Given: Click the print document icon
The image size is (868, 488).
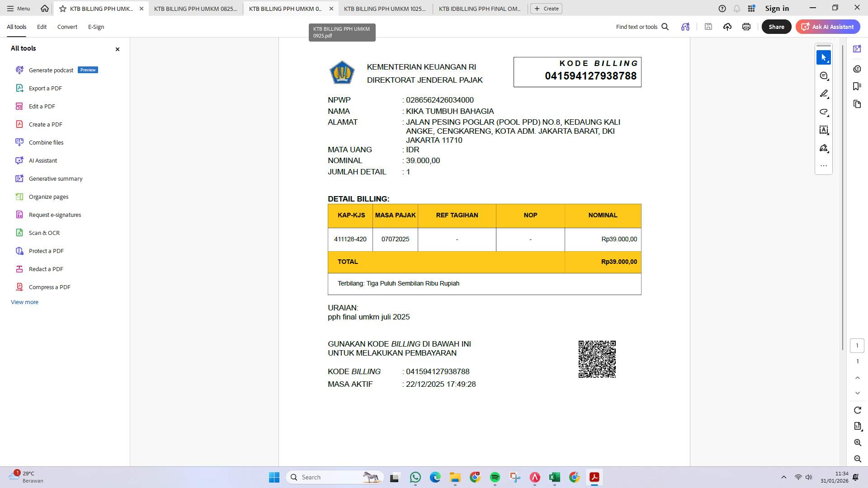Looking at the screenshot, I should (x=746, y=27).
